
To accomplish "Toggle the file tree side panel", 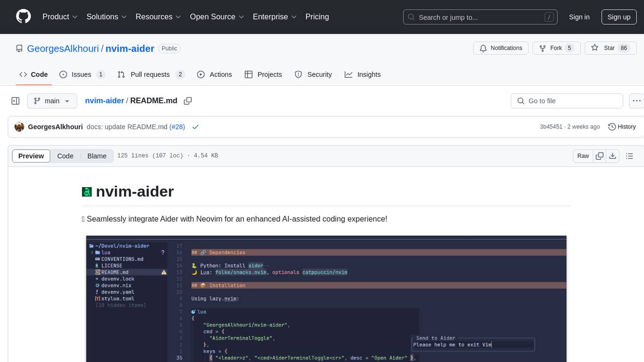I will [x=15, y=101].
